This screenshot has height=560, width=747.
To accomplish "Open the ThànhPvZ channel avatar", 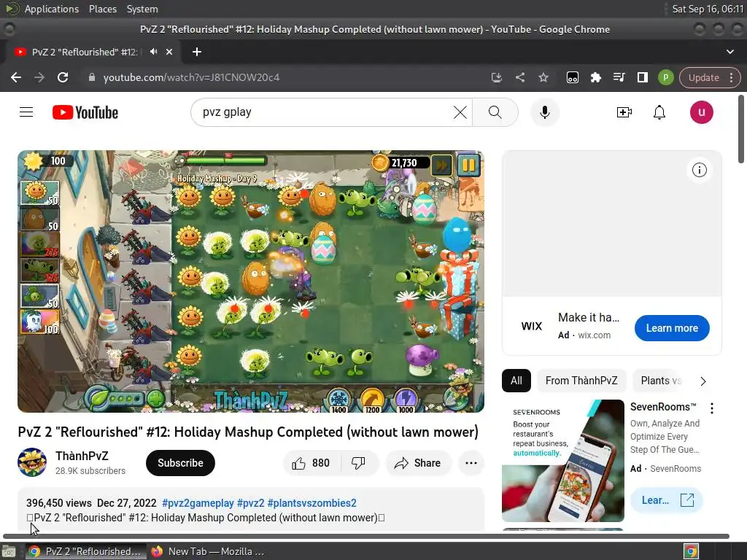I will [32, 462].
